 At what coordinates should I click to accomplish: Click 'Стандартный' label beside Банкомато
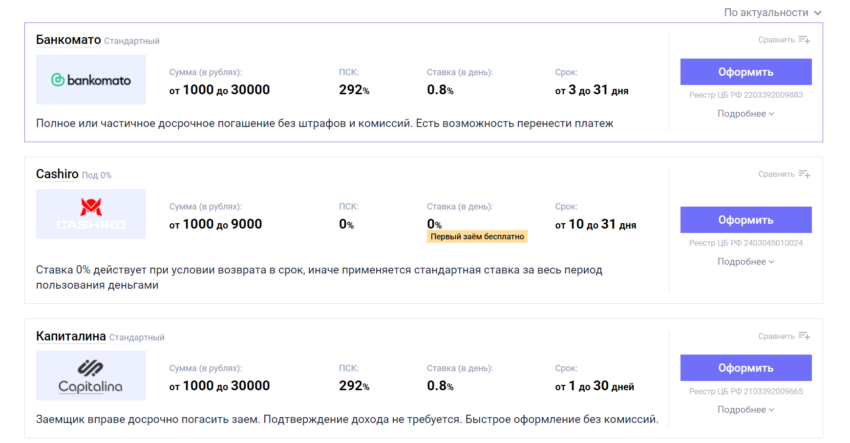(x=132, y=41)
